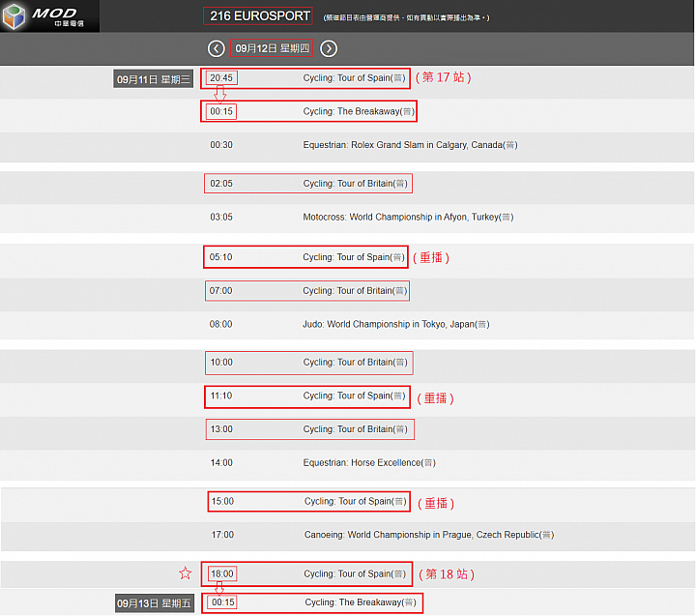The width and height of the screenshot is (696, 616).
Task: Click the 216 EUROSPORT channel title
Action: click(260, 16)
